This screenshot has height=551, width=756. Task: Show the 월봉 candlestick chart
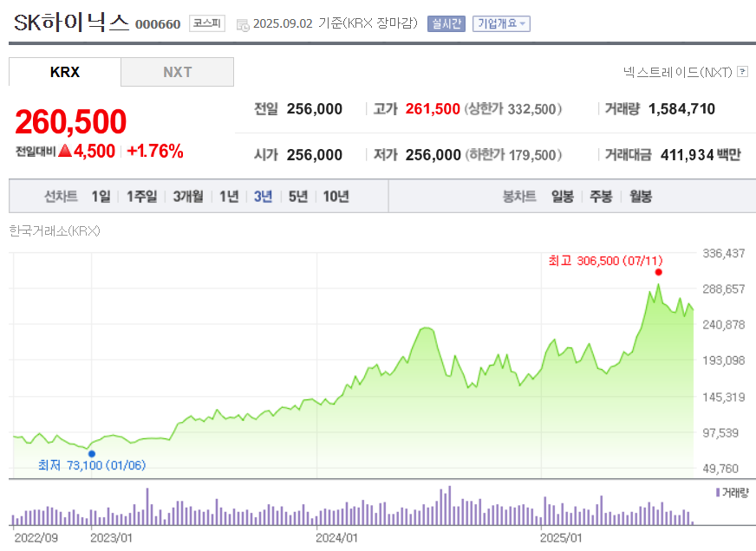(x=641, y=196)
